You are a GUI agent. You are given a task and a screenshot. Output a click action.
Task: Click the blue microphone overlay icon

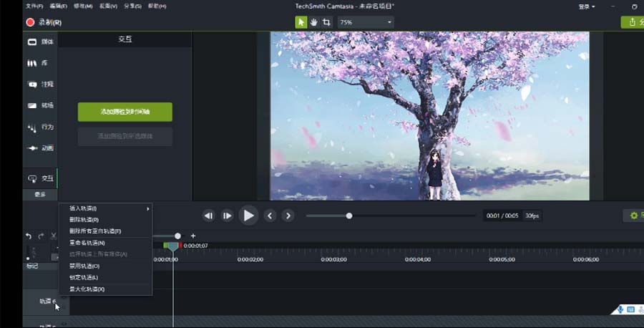click(620, 309)
